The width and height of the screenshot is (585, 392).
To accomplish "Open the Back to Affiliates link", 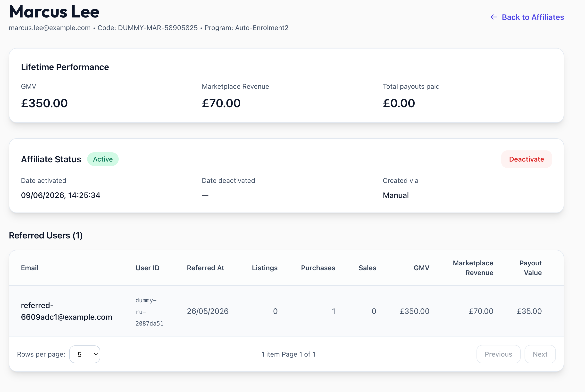I will 527,17.
